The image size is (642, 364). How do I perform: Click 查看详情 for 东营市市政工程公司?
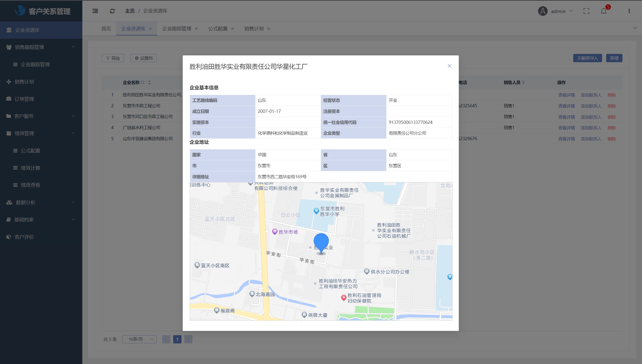click(566, 106)
